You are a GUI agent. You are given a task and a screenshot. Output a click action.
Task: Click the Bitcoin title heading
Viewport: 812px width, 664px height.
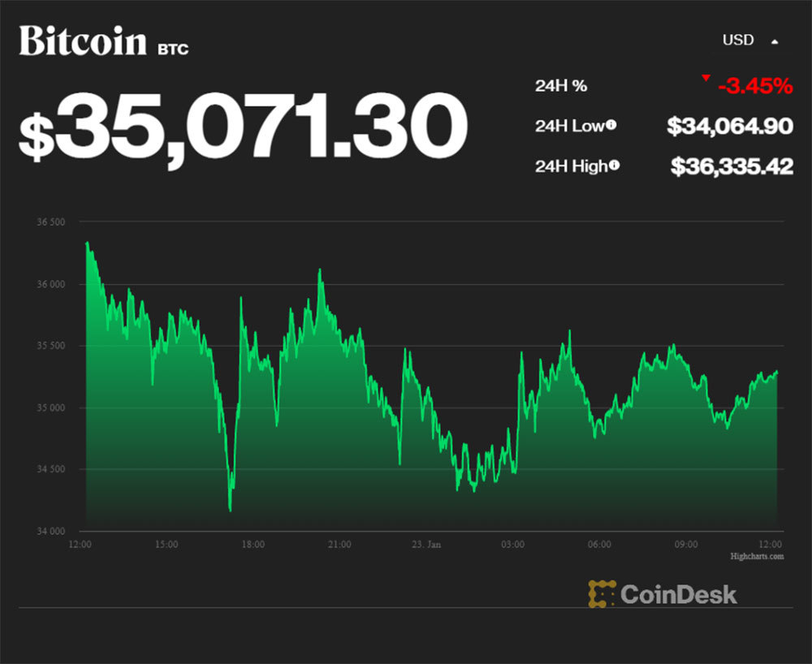[x=83, y=41]
